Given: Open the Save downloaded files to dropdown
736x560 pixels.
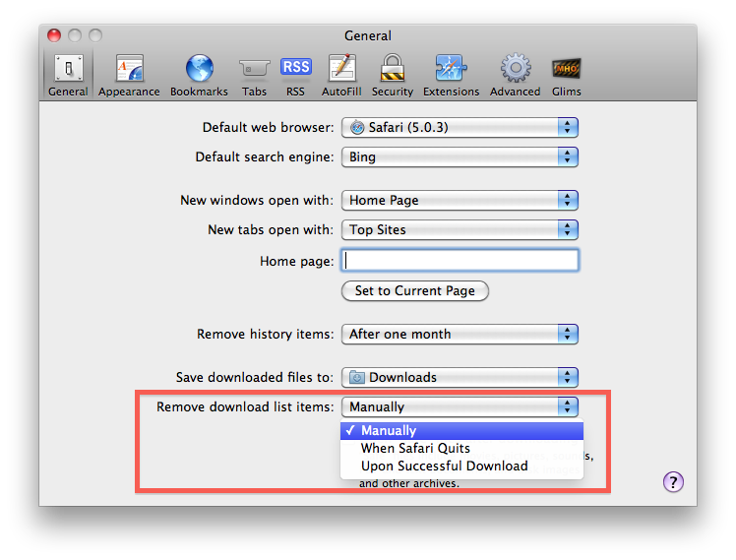Looking at the screenshot, I should coord(460,377).
